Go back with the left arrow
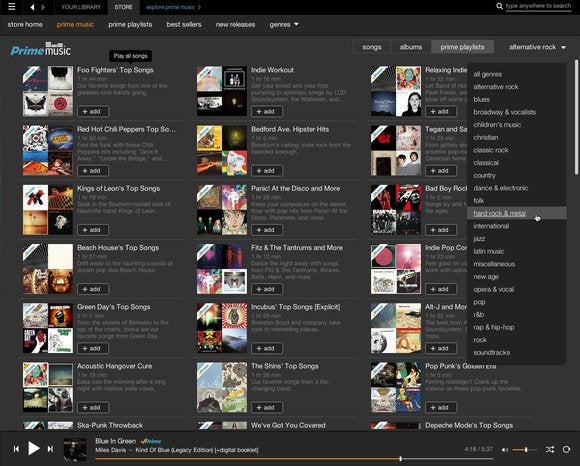The width and height of the screenshot is (580, 466). 33,7
